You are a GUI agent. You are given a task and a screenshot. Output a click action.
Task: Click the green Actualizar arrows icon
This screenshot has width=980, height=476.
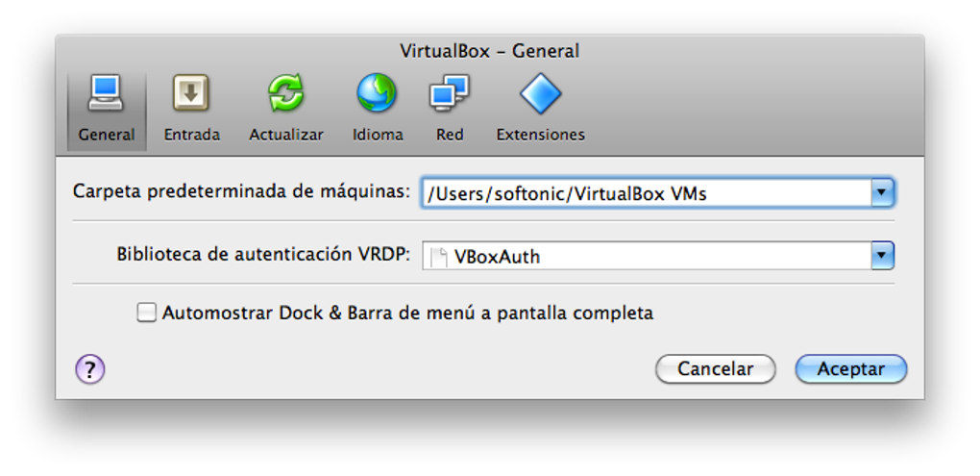coord(285,94)
